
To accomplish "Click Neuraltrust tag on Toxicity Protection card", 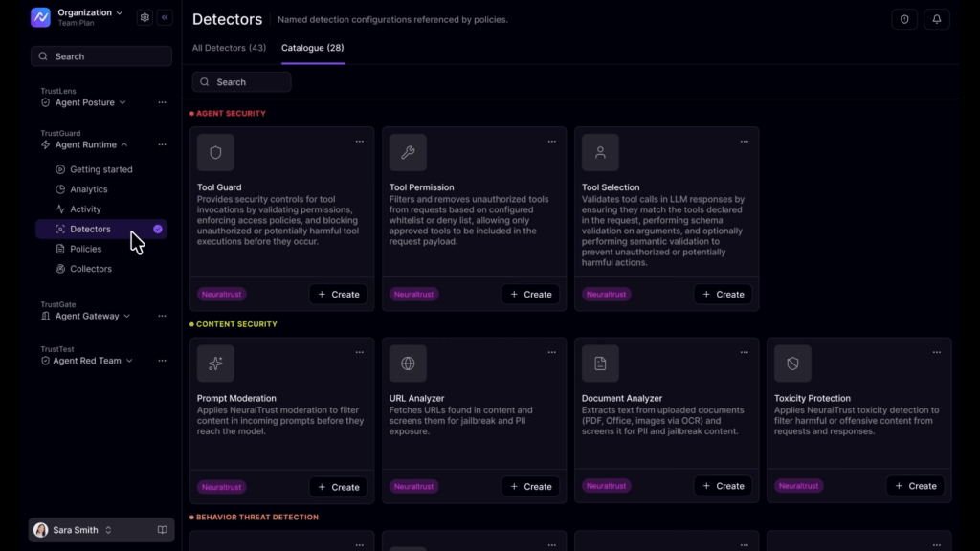I will (x=799, y=485).
